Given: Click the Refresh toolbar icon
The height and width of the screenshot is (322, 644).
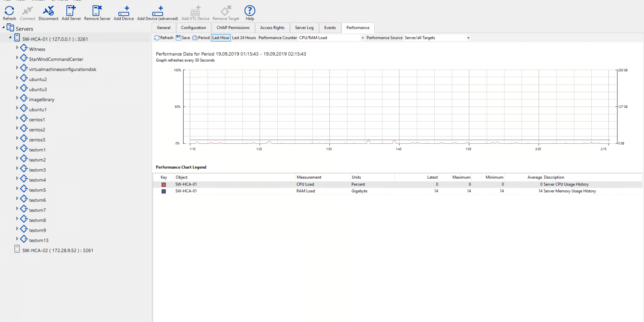Looking at the screenshot, I should [9, 10].
